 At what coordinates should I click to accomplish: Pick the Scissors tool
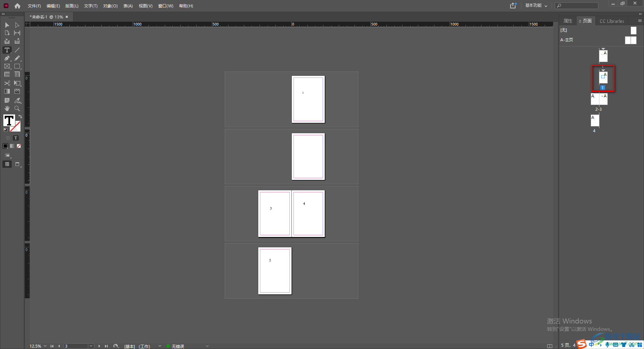pos(7,83)
